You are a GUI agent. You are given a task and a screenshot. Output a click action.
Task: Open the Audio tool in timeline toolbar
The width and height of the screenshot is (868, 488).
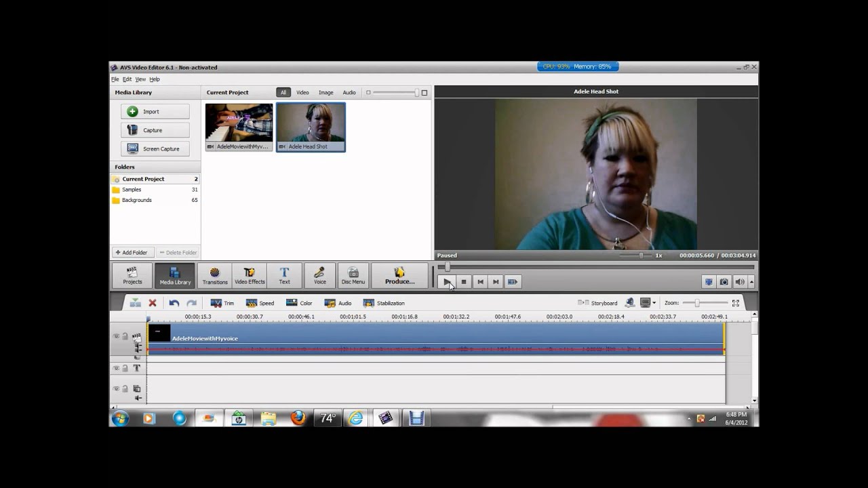tap(338, 303)
